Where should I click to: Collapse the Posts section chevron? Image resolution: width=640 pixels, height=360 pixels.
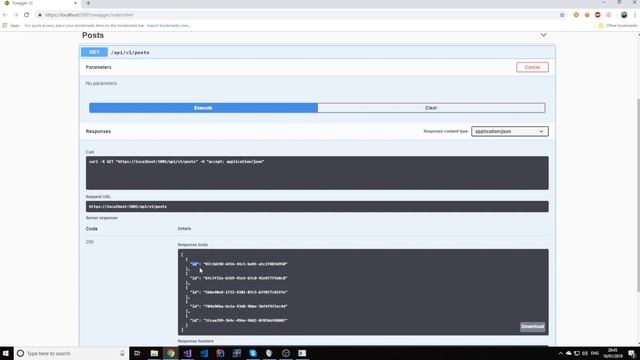(543, 35)
